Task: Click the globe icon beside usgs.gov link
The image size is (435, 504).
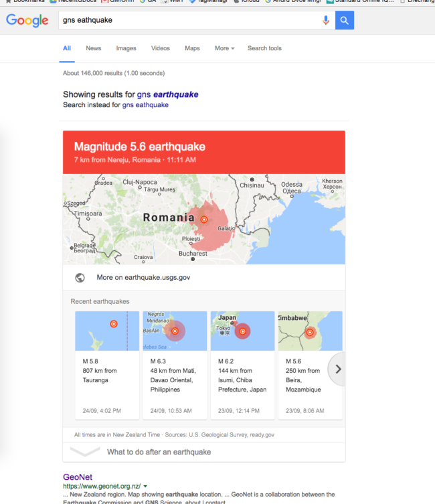Action: (x=80, y=277)
